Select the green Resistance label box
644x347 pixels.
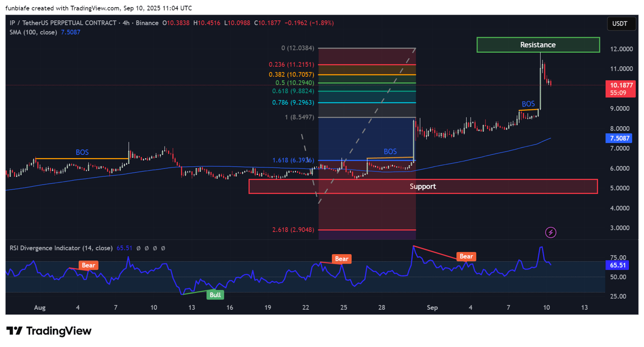[538, 44]
